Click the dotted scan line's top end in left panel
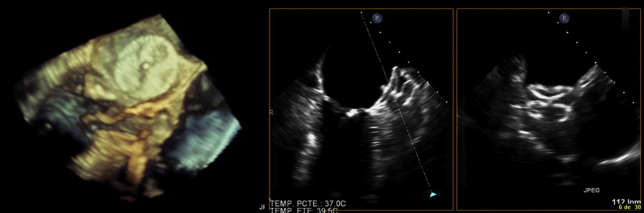 [361, 13]
